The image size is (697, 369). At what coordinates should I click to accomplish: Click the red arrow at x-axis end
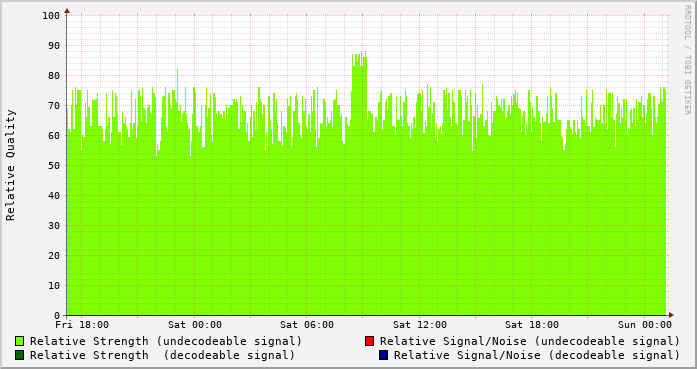click(671, 315)
